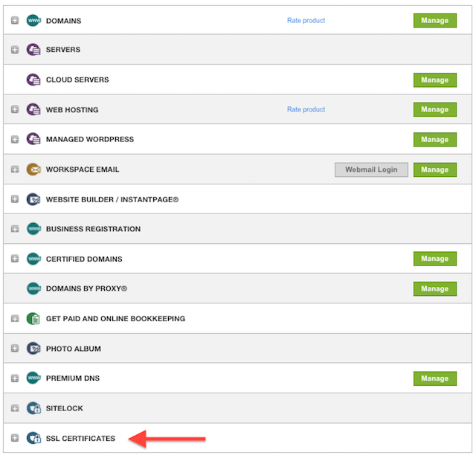
Task: Expand the Servers row
Action: (x=15, y=50)
